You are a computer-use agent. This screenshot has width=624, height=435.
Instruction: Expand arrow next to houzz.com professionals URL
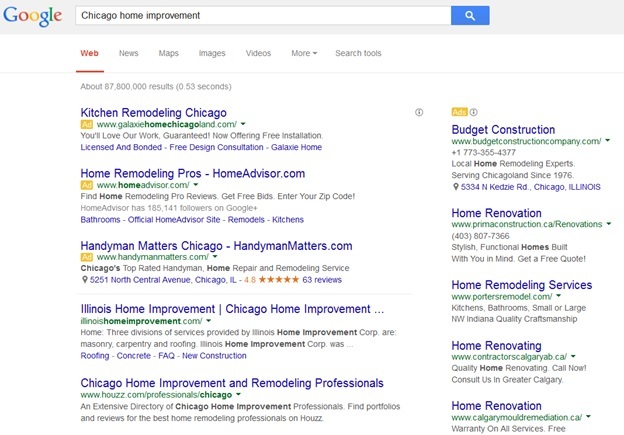[238, 395]
